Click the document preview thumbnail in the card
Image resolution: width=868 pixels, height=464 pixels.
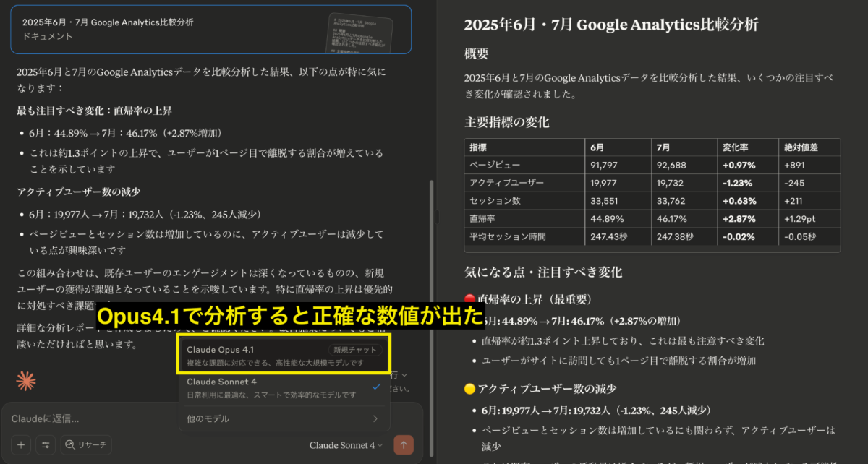pos(359,33)
